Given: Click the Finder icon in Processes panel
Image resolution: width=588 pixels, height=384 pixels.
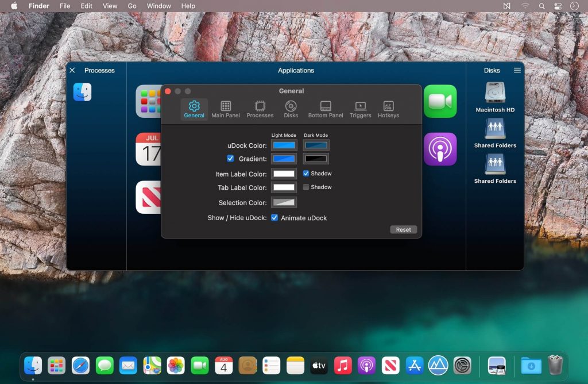Looking at the screenshot, I should [x=82, y=91].
